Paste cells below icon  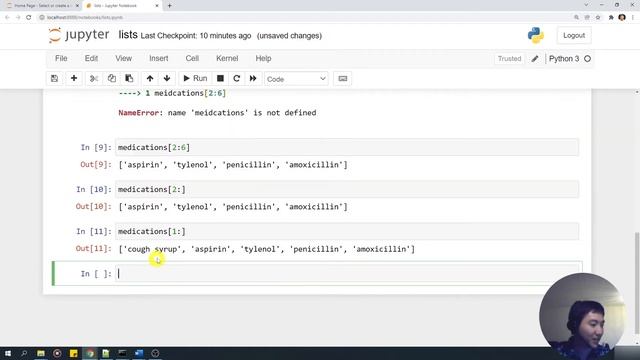click(129, 78)
